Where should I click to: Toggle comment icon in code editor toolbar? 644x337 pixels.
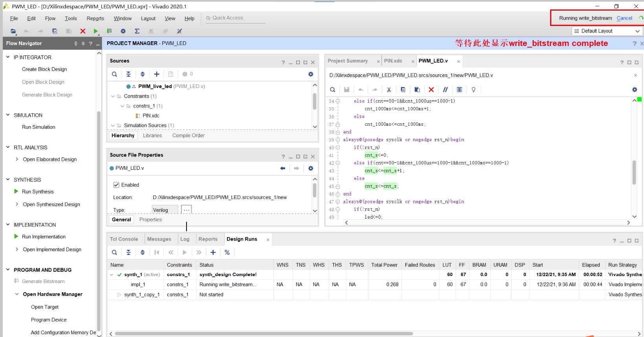[x=445, y=90]
